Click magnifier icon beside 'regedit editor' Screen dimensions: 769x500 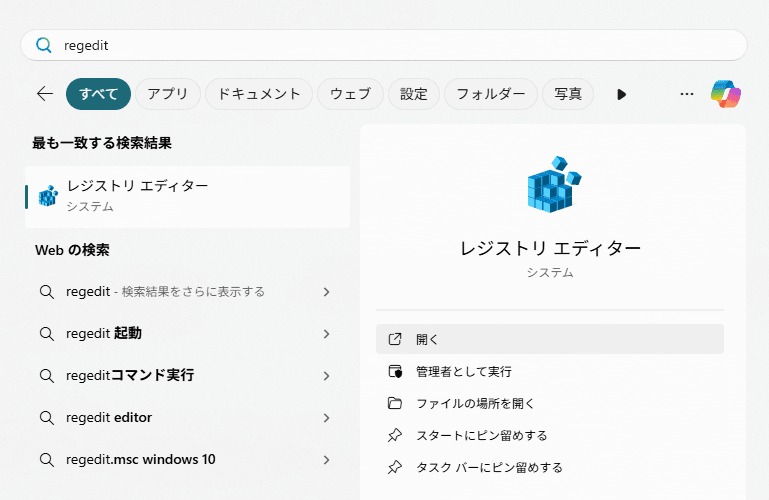coord(47,418)
